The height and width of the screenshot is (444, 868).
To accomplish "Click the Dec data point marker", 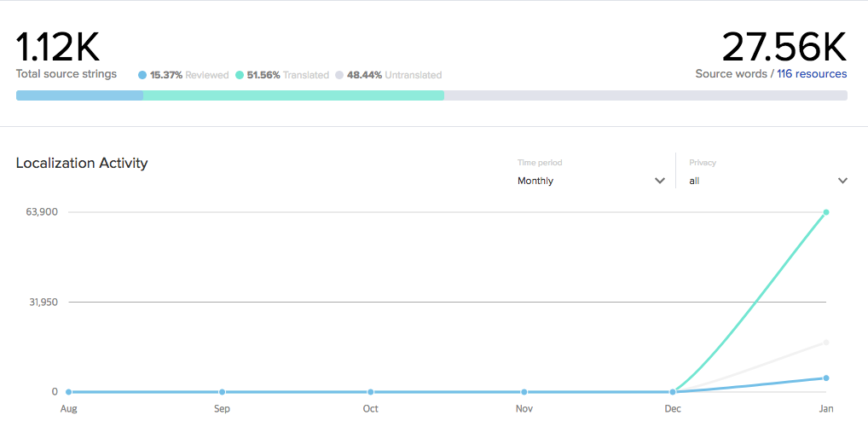I will [x=673, y=392].
